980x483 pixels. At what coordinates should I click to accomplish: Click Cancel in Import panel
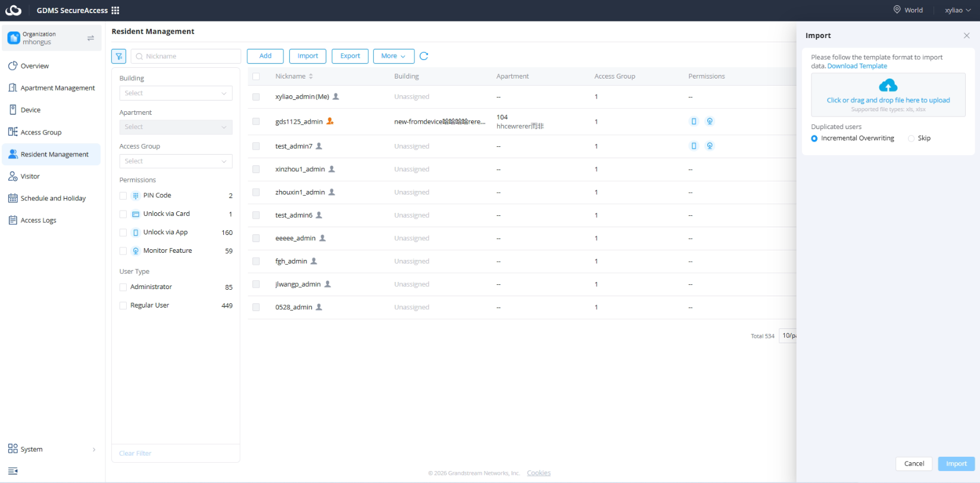tap(914, 464)
